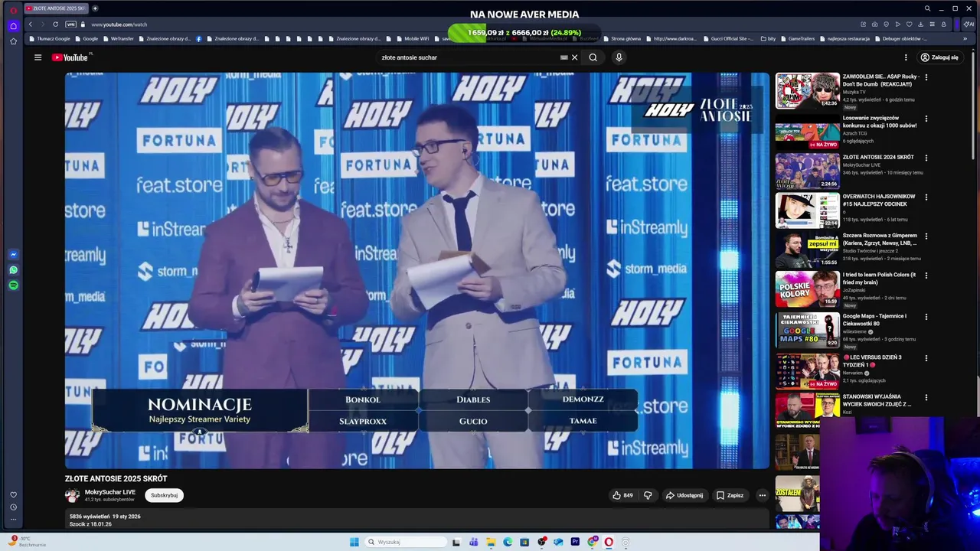Viewport: 980px width, 551px height.
Task: Open Messenger in the Opera sidebar
Action: 13,254
